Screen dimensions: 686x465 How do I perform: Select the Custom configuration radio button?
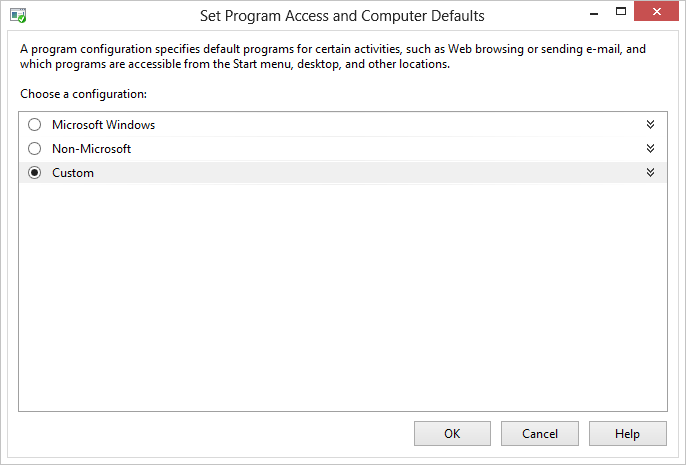click(x=35, y=173)
